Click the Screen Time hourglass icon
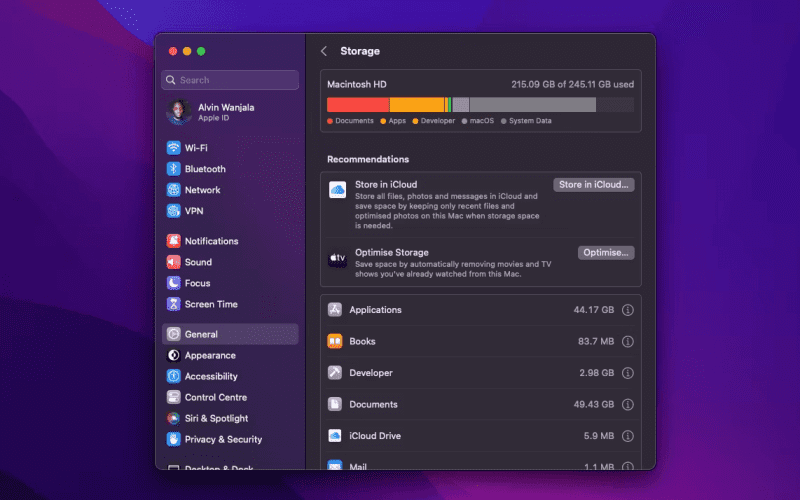 (173, 304)
